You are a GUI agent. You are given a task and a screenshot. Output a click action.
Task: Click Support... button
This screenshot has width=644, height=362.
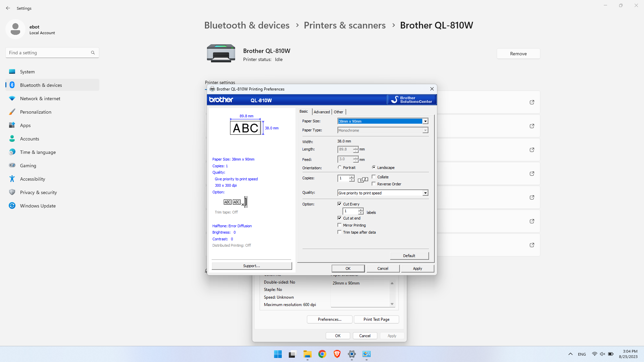(252, 266)
